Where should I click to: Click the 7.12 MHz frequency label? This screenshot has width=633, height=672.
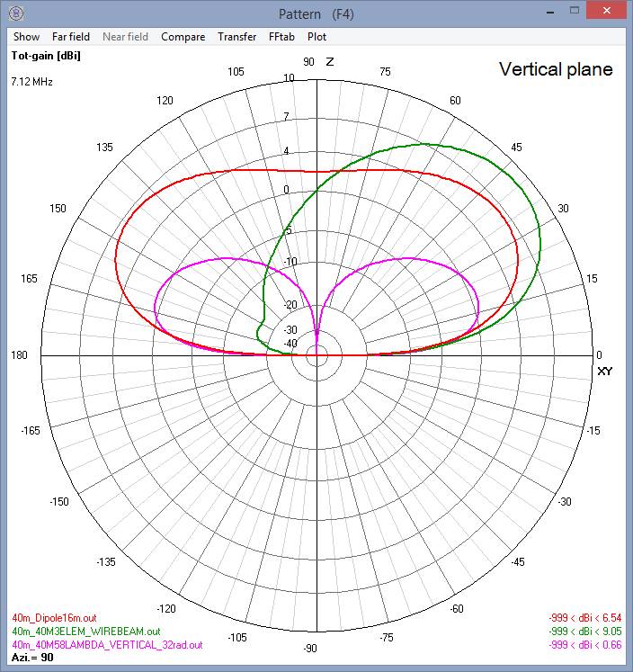coord(32,81)
